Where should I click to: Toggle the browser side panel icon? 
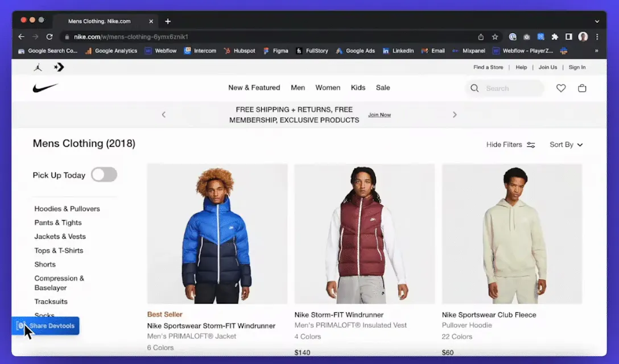coord(569,37)
